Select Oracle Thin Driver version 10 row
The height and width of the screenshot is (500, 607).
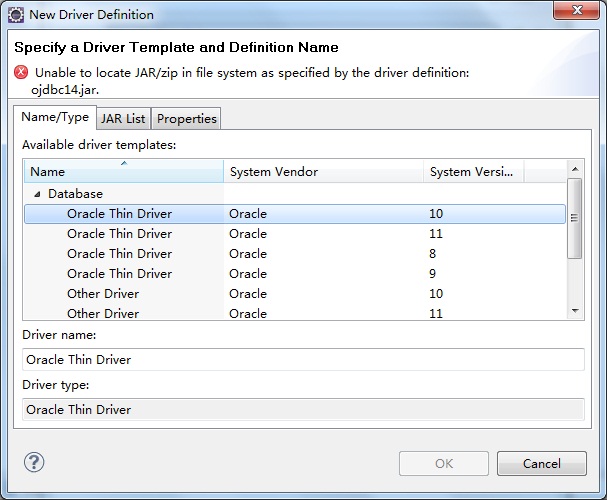click(295, 214)
